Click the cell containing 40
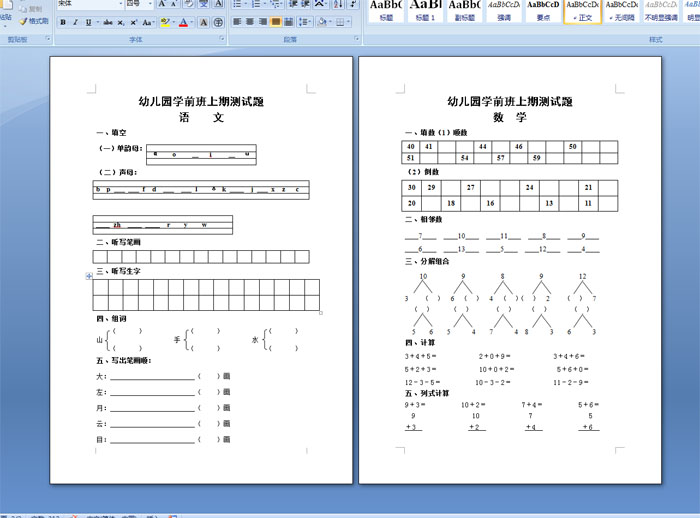Screen dimensions: 700x518 click(411, 146)
